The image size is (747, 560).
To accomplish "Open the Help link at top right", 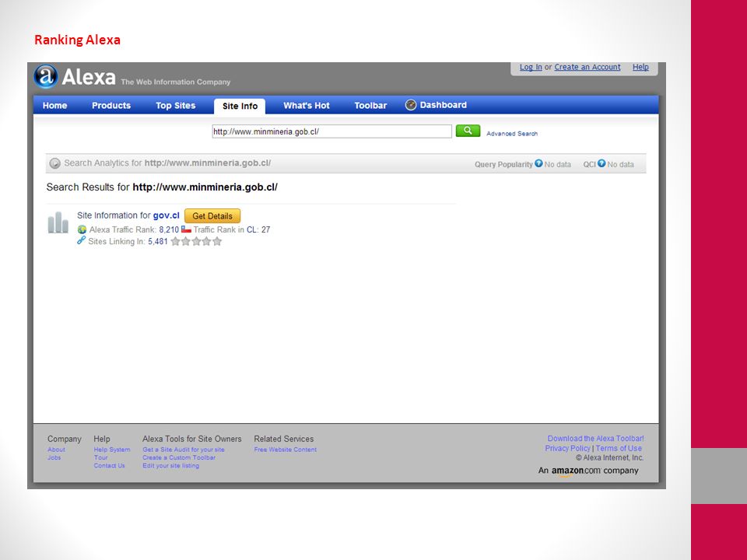I will 640,67.
